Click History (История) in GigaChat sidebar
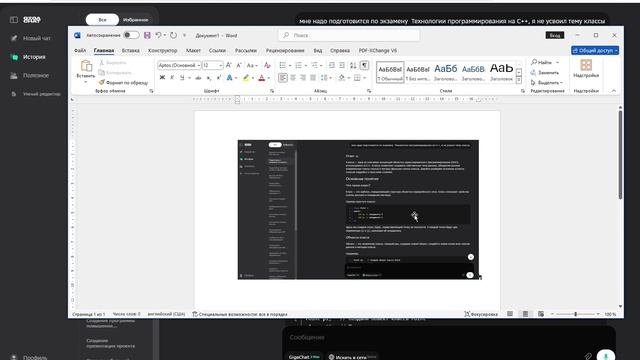Viewport: 640px width, 360px height. point(28,57)
